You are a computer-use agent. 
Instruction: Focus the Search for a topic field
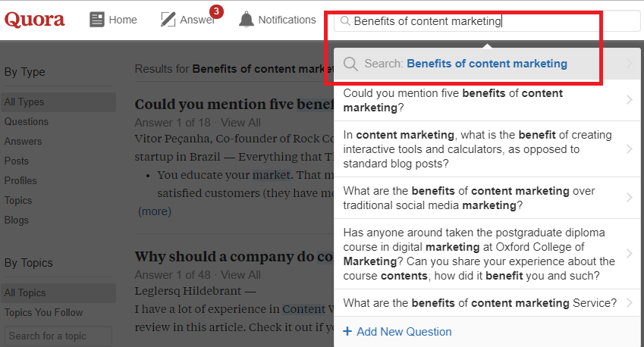[x=58, y=336]
